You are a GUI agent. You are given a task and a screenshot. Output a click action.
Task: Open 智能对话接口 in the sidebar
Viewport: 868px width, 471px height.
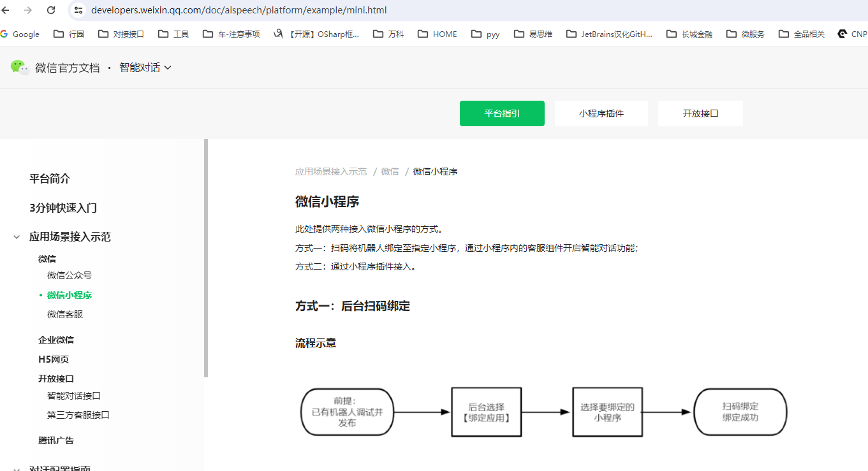pos(74,396)
